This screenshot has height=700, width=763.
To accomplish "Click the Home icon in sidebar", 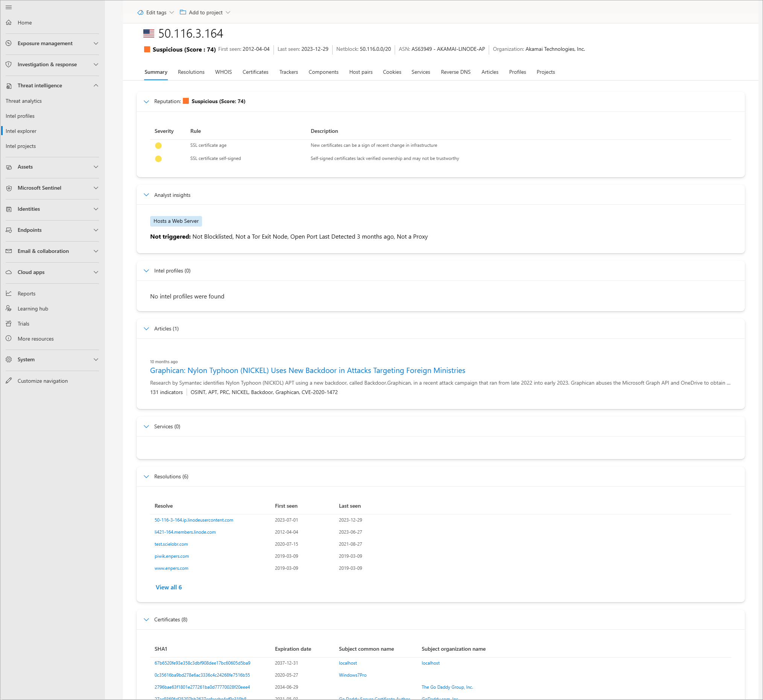I will pos(9,23).
